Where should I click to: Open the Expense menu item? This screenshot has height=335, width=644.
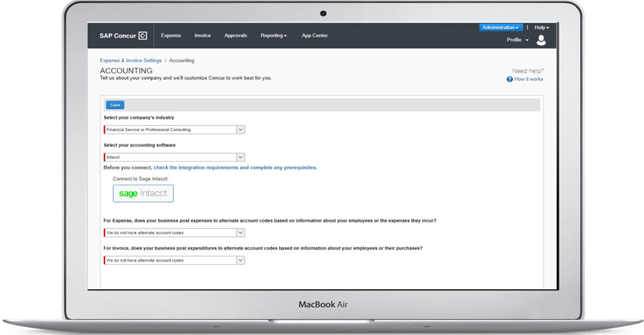point(171,36)
